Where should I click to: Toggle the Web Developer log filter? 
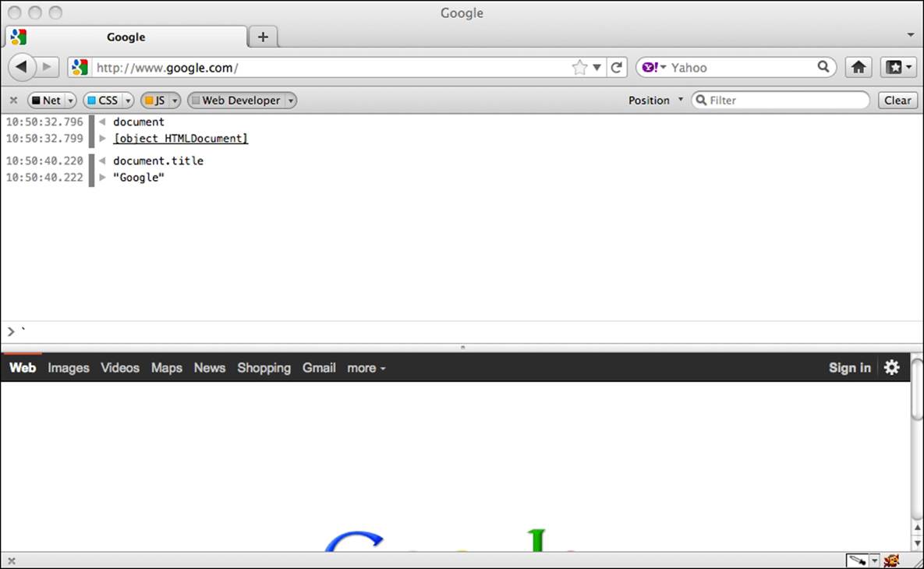(236, 100)
